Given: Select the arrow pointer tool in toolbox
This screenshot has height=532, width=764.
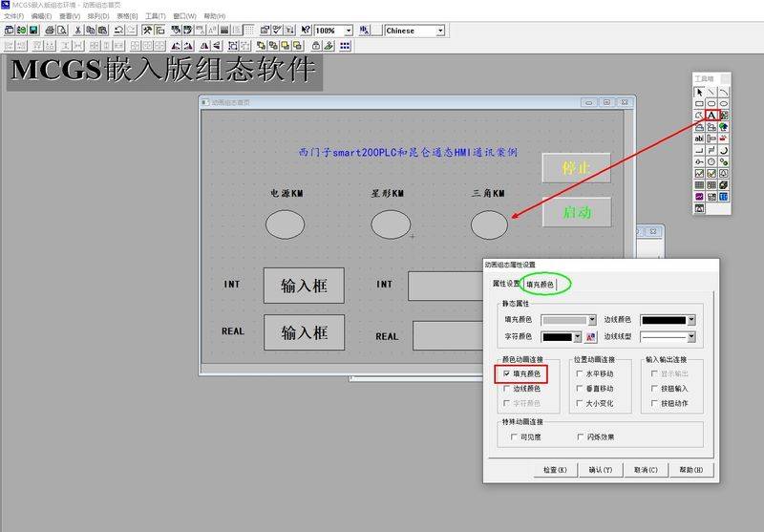Looking at the screenshot, I should pos(699,92).
